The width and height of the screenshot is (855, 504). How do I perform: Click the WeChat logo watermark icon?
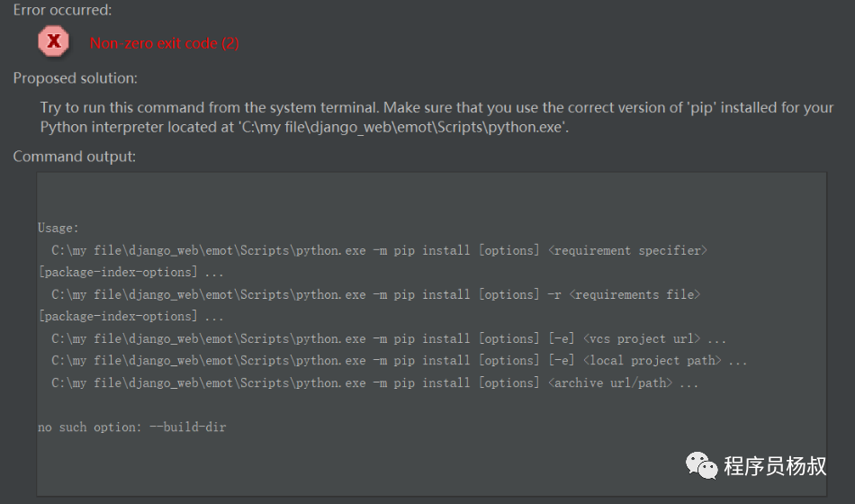[702, 464]
